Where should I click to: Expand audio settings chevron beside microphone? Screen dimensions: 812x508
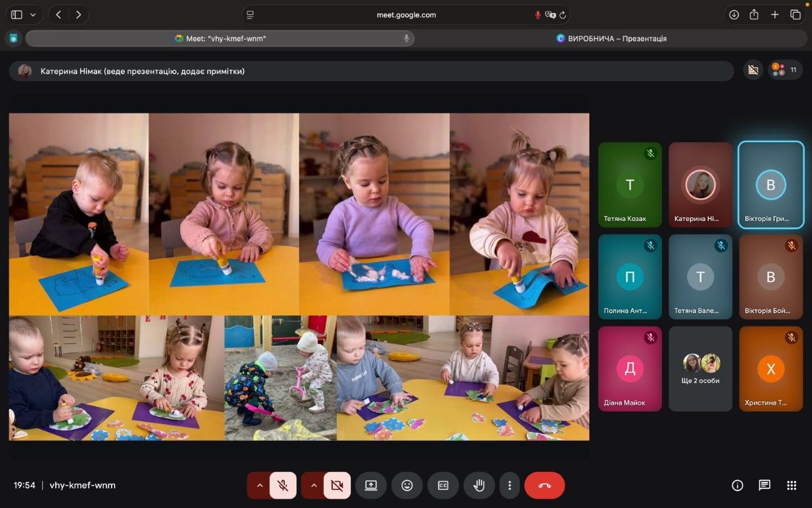pos(259,485)
